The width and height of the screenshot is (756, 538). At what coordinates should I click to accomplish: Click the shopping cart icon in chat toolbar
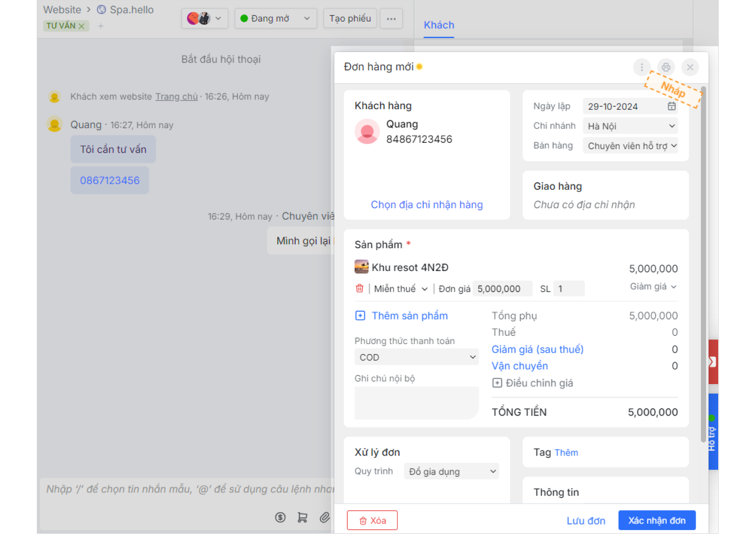point(302,518)
